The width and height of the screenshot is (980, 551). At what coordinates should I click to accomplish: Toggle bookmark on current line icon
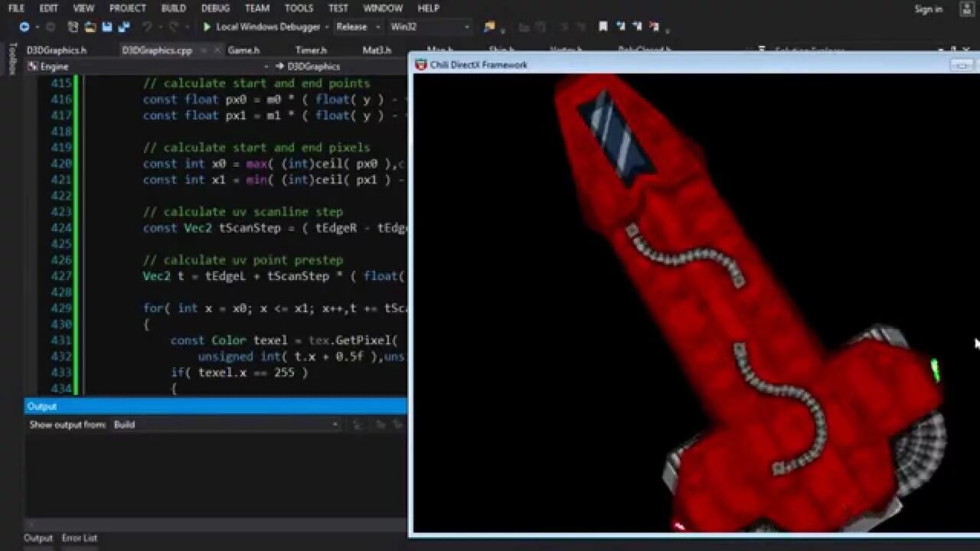tap(603, 27)
